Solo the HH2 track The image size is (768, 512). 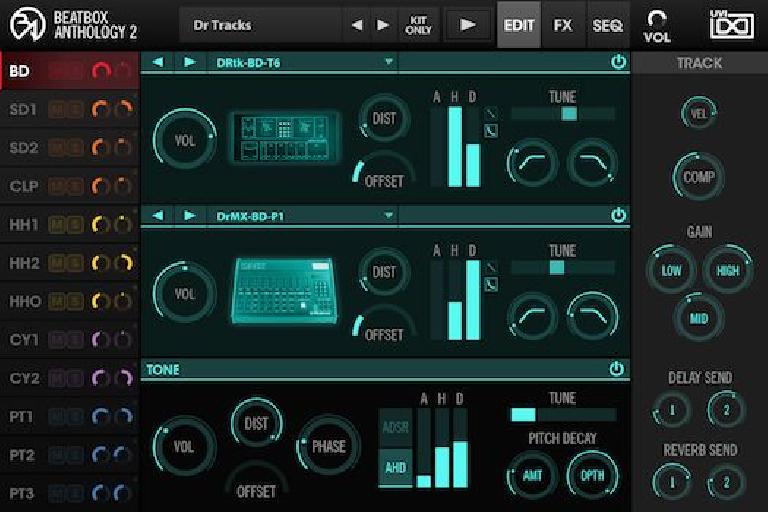pos(74,263)
